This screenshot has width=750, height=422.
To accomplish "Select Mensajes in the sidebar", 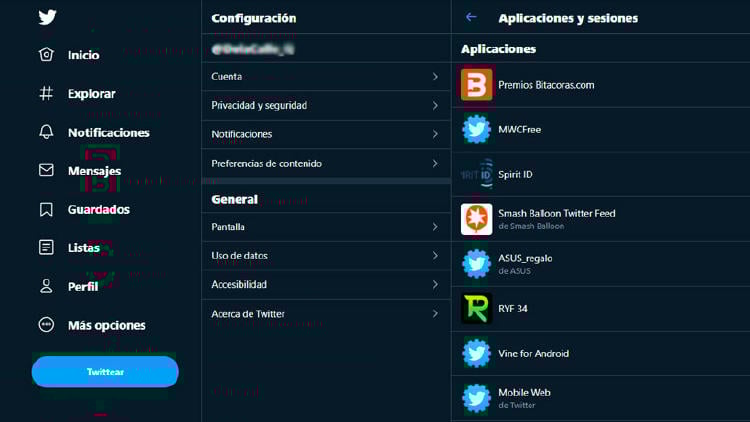I will 94,171.
